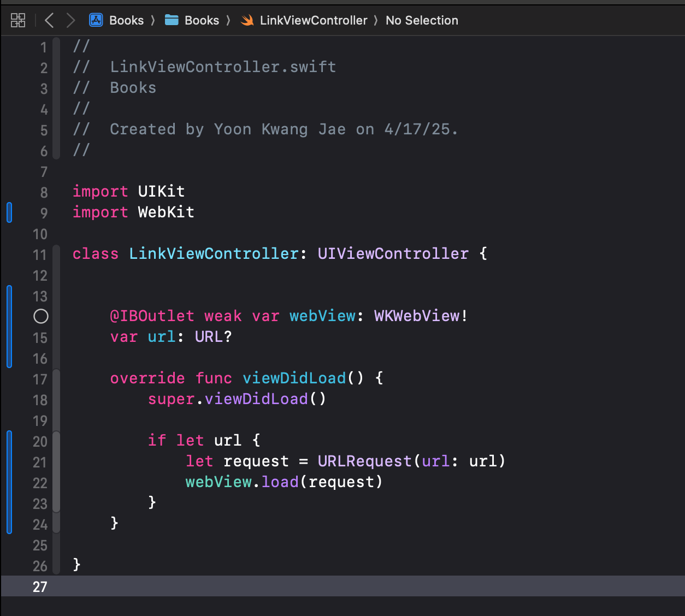685x616 pixels.
Task: Click line number 17 in the gutter
Action: tap(40, 379)
